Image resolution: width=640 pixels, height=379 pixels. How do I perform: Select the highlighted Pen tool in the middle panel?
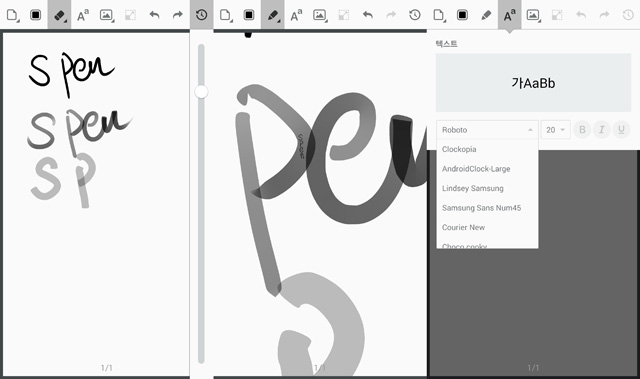tap(272, 15)
